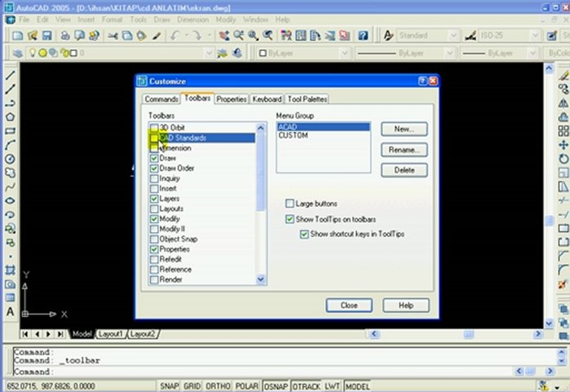Viewport: 570px width, 392px height.
Task: Click down arrow of Toolbars list scrollbar
Action: pyautogui.click(x=261, y=279)
